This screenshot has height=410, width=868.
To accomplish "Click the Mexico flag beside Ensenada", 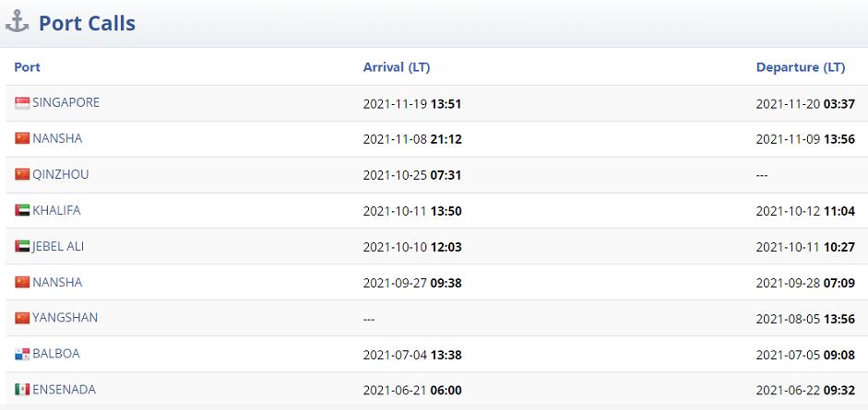I will pos(22,390).
